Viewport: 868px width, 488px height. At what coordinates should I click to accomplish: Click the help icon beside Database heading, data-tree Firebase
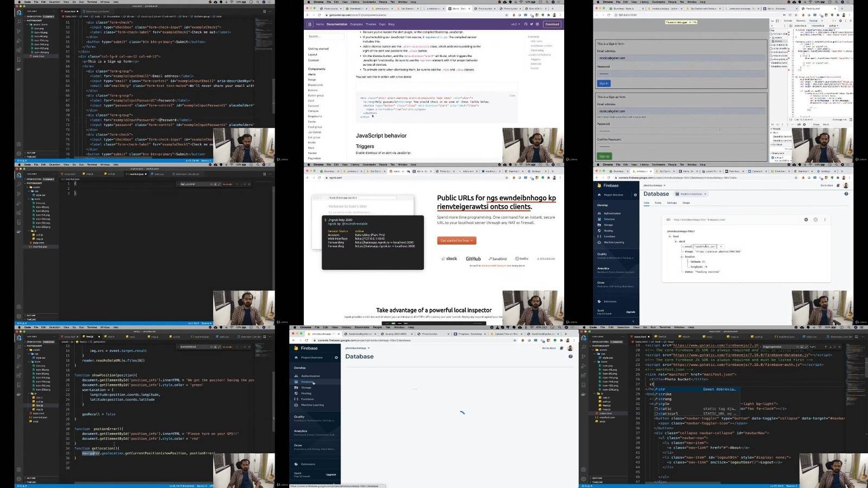846,194
